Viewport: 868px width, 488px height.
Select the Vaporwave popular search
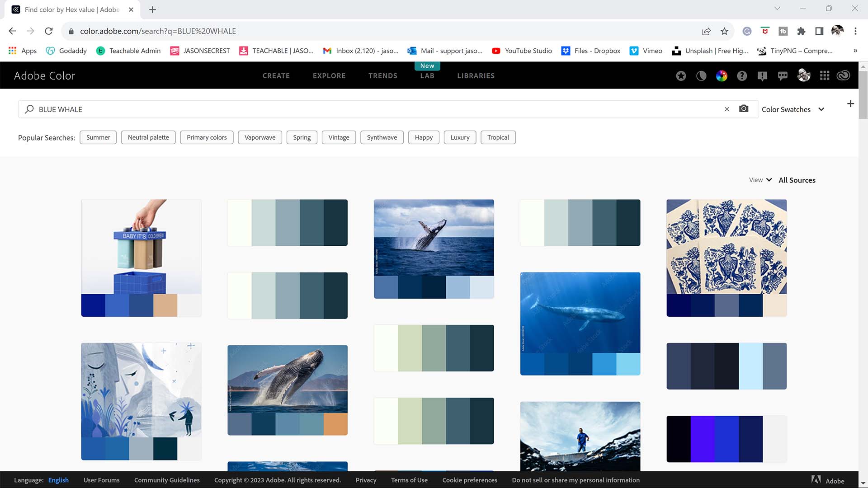[260, 137]
